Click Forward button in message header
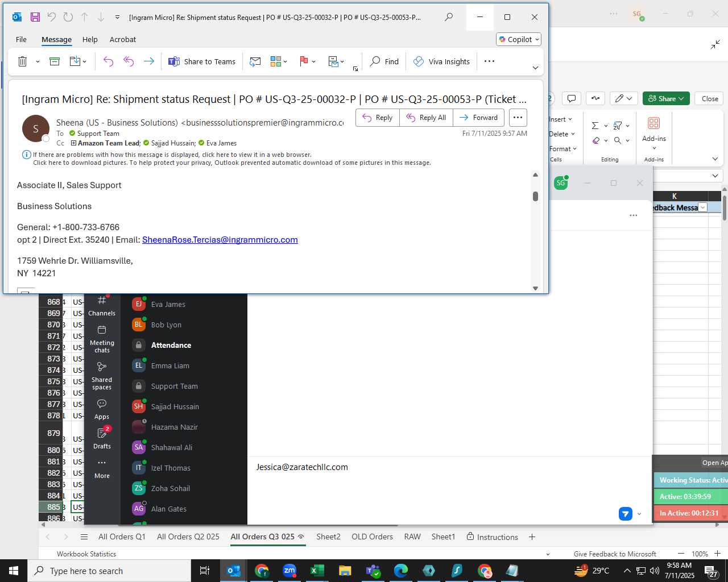Screen dimensions: 728x582 (x=478, y=118)
